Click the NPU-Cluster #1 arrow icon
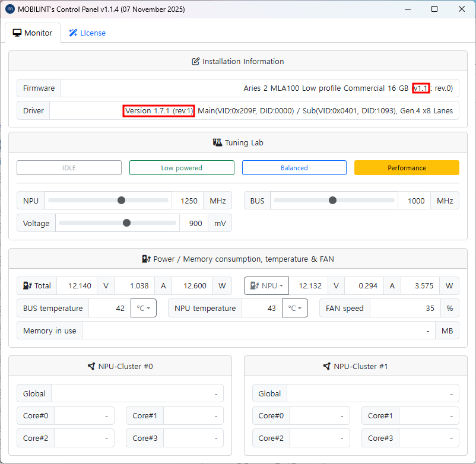476x464 pixels. point(326,367)
